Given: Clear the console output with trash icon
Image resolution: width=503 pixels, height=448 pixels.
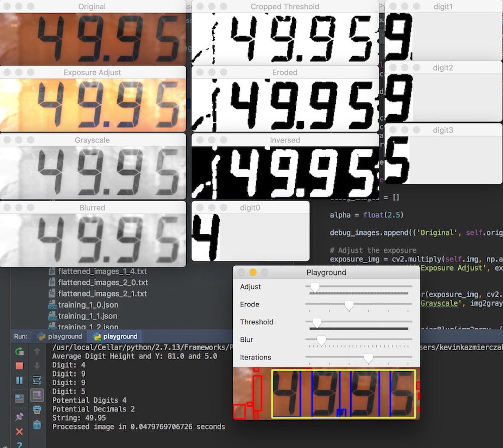Looking at the screenshot, I should [x=37, y=425].
